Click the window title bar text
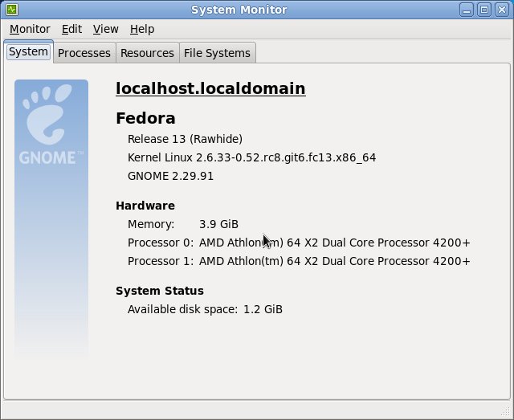514x420 pixels. coord(256,10)
